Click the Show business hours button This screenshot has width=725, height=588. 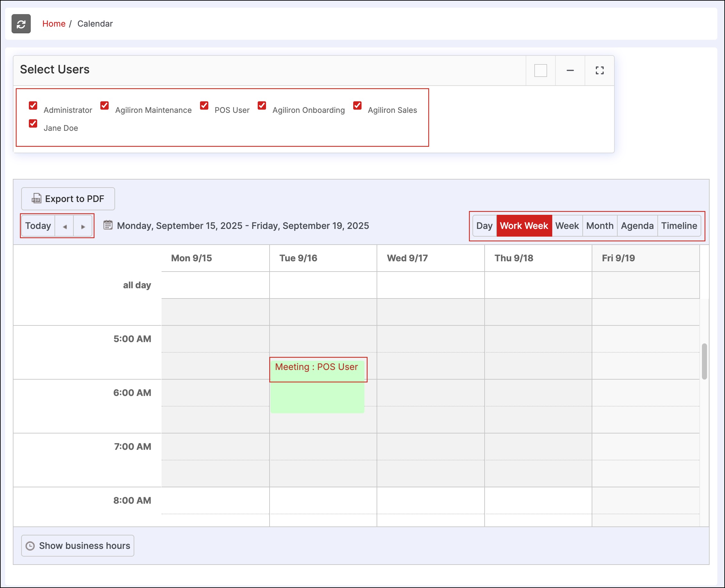click(78, 546)
